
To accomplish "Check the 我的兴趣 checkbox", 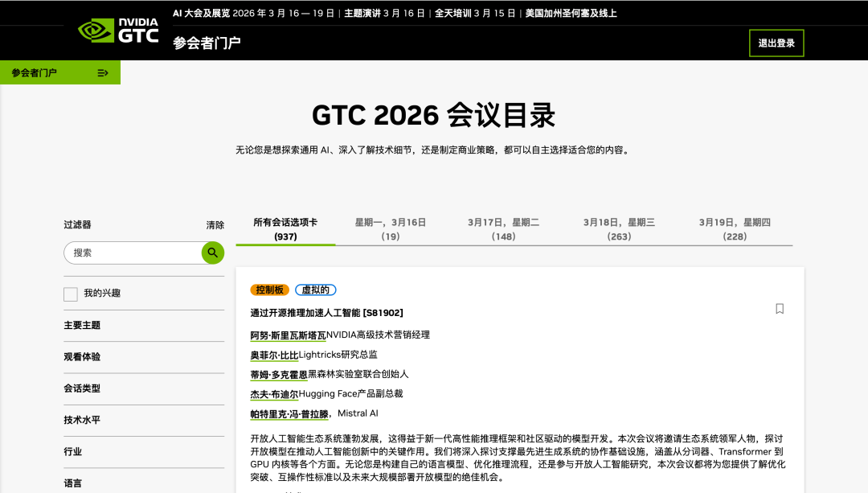I will coord(71,294).
